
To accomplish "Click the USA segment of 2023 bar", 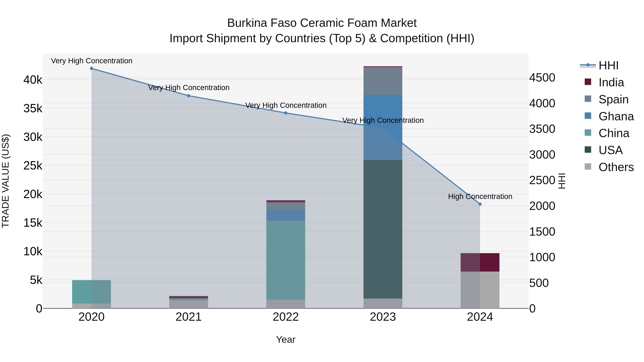I will pos(383,229).
